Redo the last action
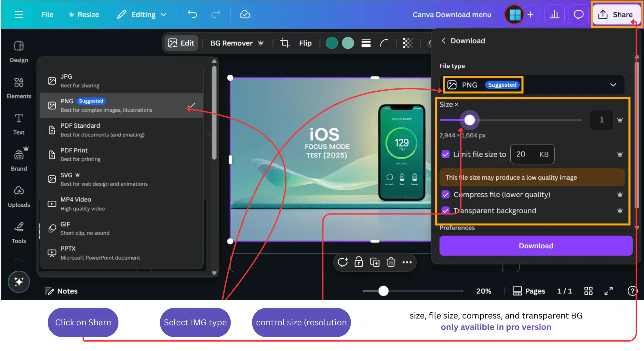The height and width of the screenshot is (351, 644). (216, 14)
